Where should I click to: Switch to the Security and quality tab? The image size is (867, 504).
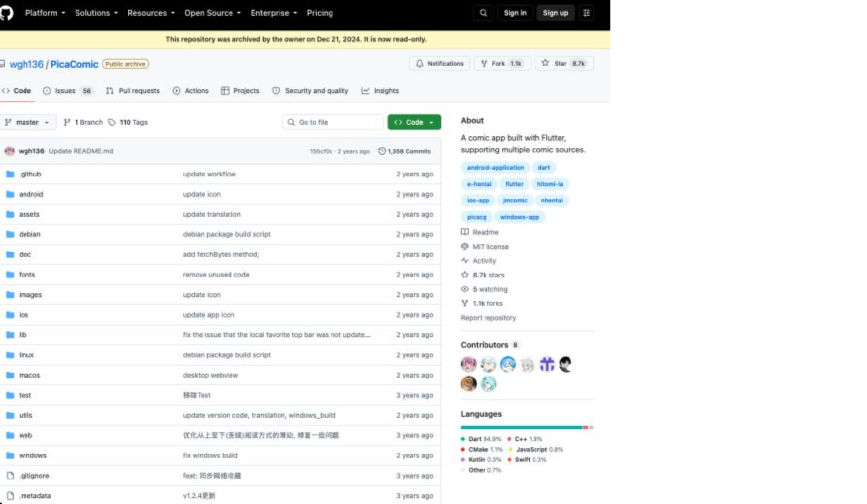310,91
